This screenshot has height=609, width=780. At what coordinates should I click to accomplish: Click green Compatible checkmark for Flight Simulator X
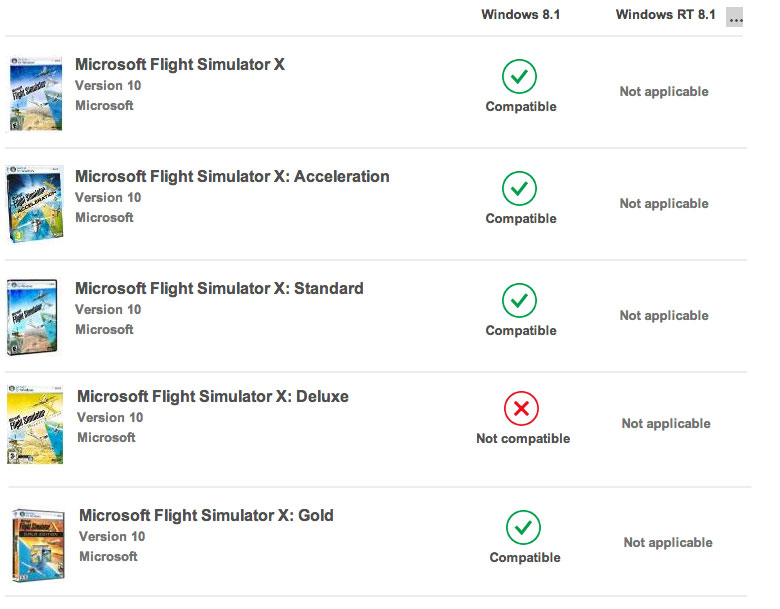pos(519,77)
